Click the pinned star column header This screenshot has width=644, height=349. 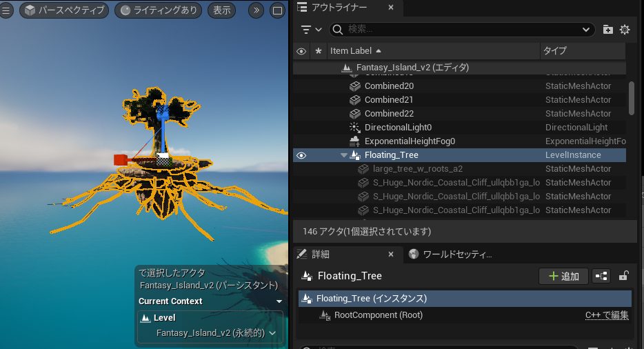click(318, 51)
